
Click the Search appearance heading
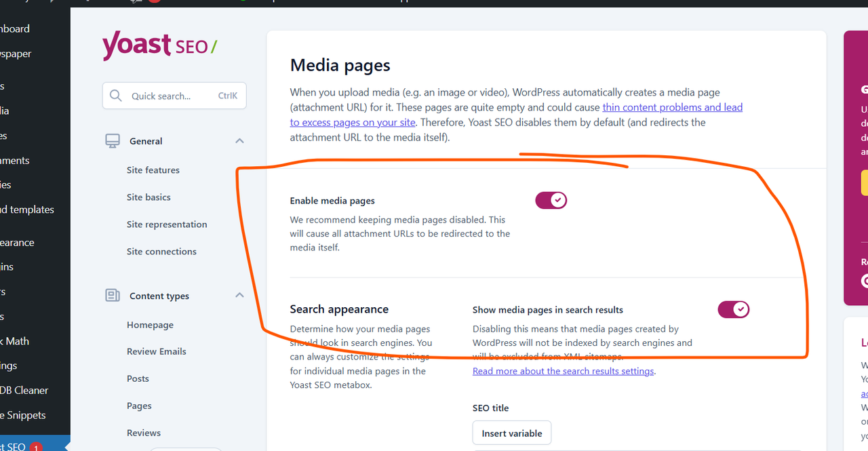(339, 309)
